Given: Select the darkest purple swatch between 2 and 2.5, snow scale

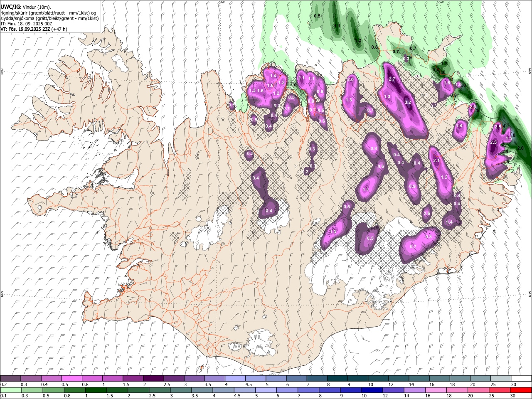Looking at the screenshot, I should point(153,379).
